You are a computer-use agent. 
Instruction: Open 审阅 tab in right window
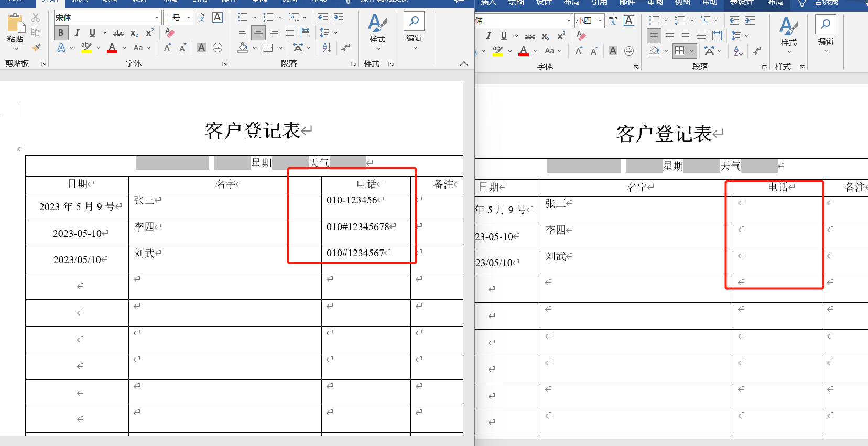pos(655,3)
